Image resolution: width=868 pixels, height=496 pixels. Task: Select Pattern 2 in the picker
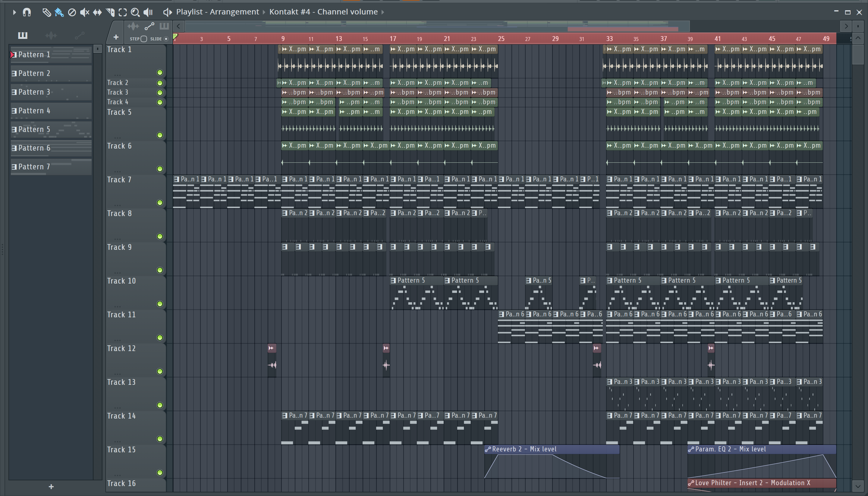pyautogui.click(x=51, y=73)
